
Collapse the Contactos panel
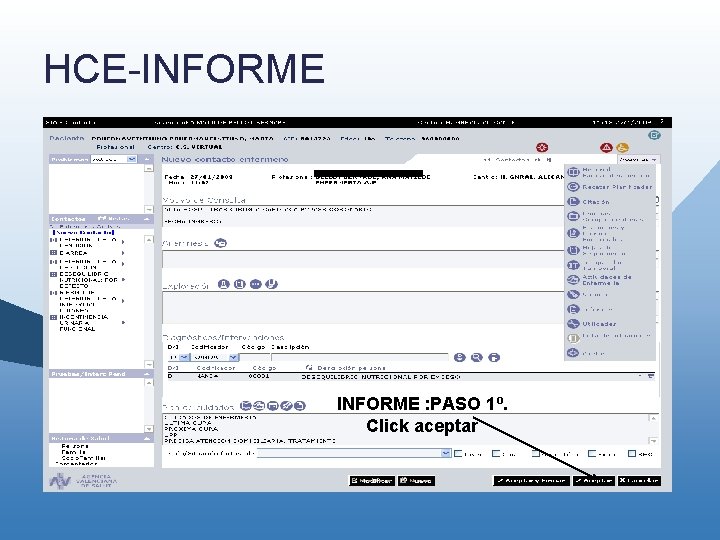(x=147, y=219)
